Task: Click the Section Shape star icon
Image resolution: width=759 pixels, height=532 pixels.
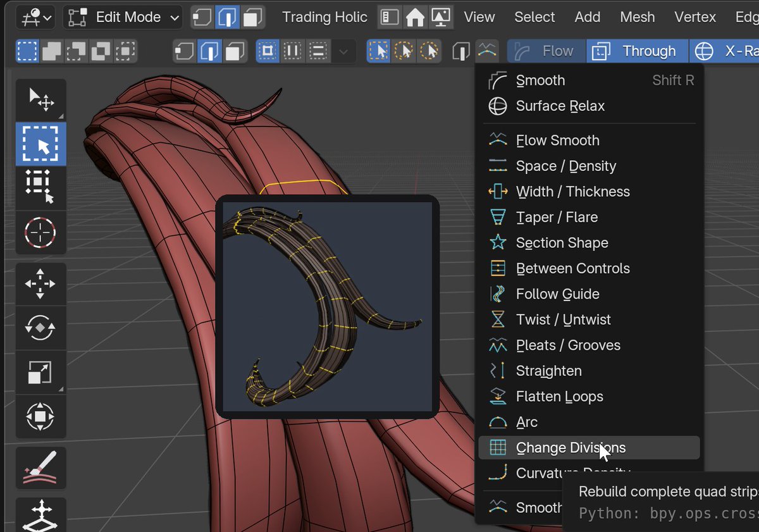Action: 498,242
